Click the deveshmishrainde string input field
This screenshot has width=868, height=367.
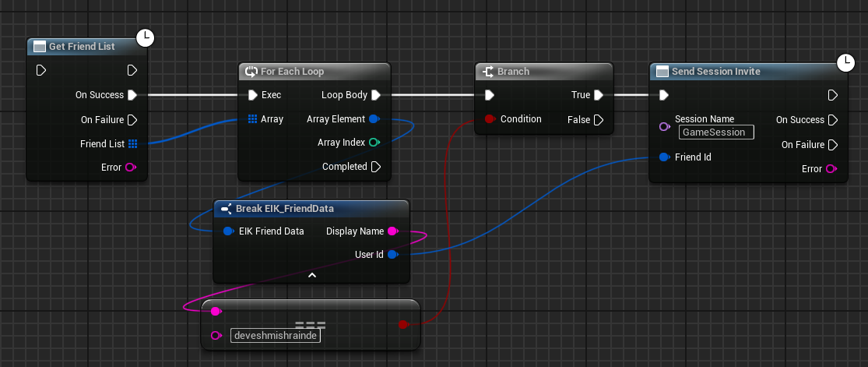276,337
